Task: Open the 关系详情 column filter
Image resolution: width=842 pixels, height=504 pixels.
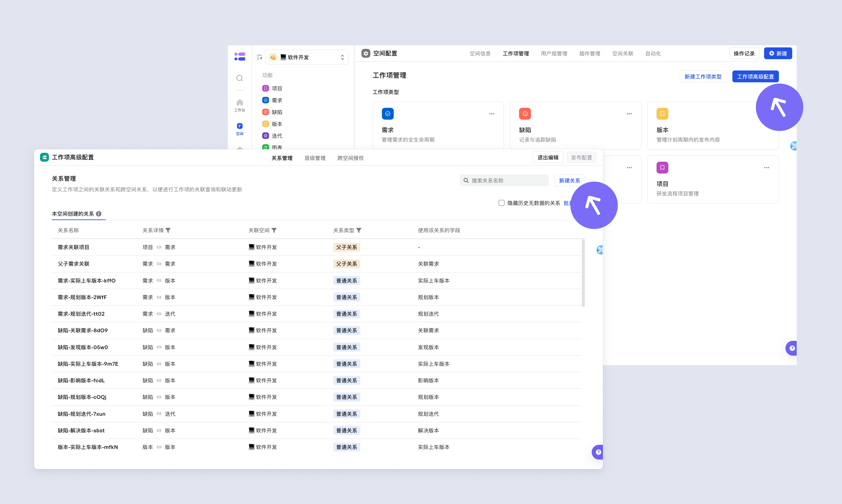Action: (168, 230)
